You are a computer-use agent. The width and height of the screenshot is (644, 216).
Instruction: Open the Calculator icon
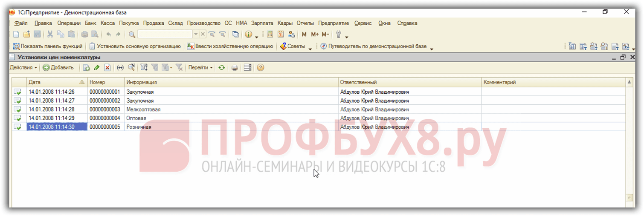270,35
